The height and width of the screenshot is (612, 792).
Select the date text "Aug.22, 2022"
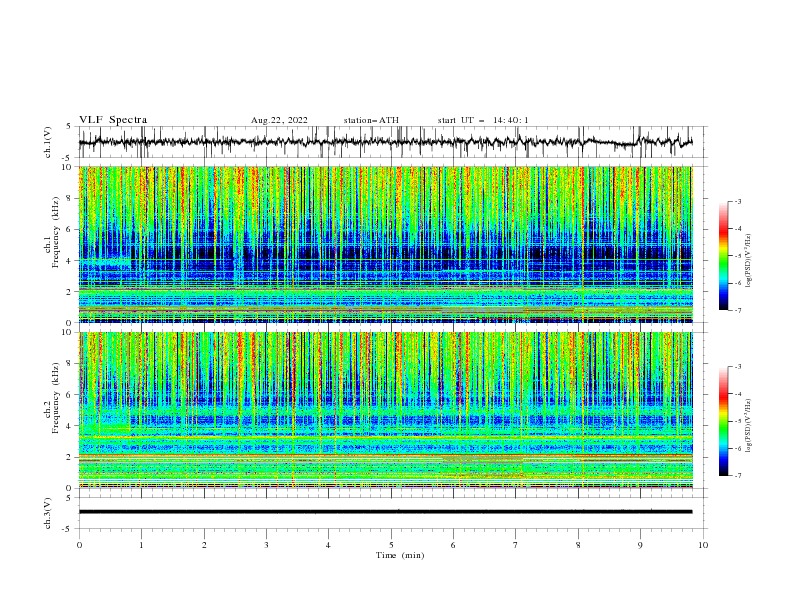279,120
